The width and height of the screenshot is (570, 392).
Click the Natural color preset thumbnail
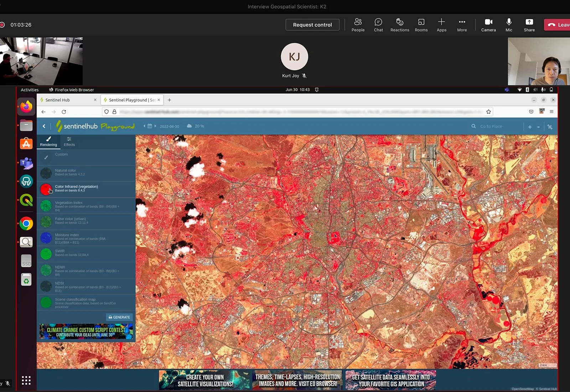46,172
